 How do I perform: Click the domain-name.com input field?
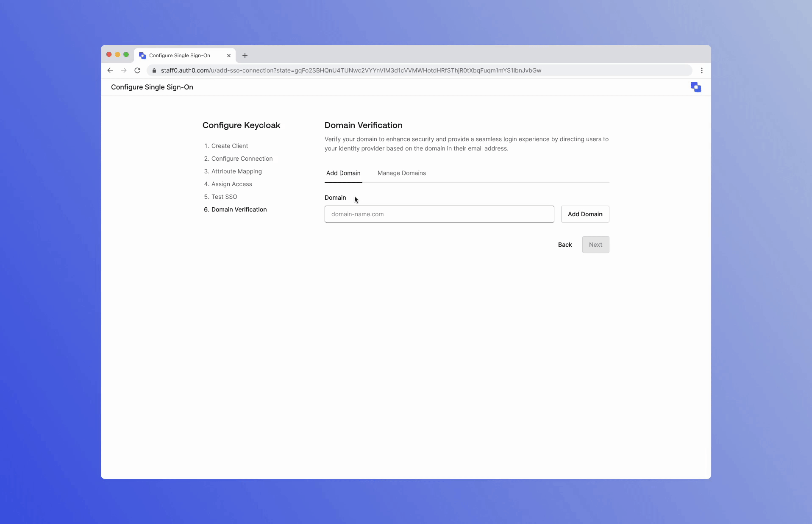point(439,214)
